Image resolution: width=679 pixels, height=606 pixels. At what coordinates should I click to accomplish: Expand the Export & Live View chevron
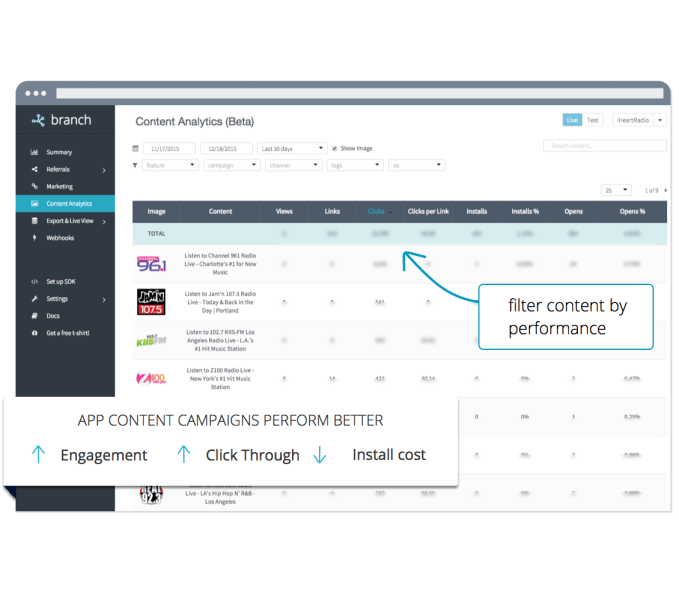(x=104, y=222)
